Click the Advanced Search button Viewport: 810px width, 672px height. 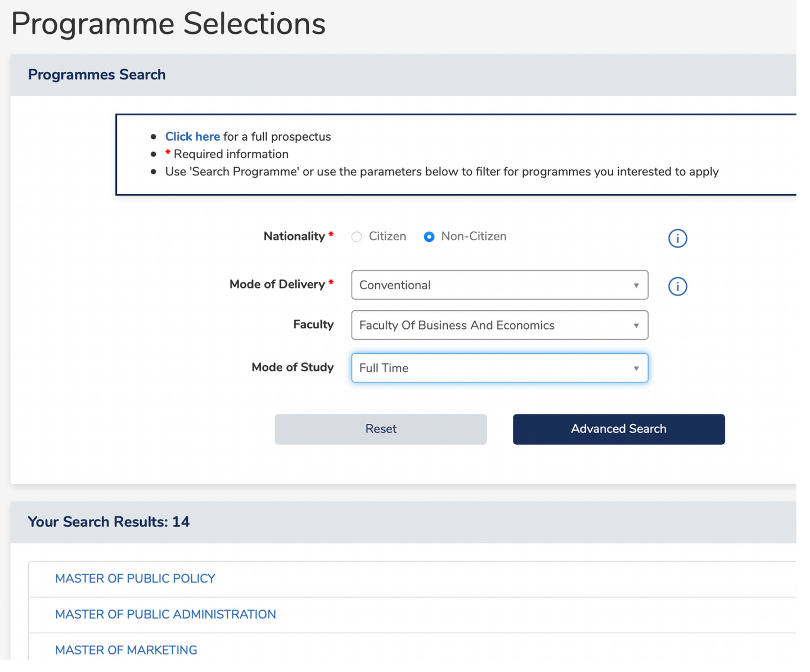(618, 429)
